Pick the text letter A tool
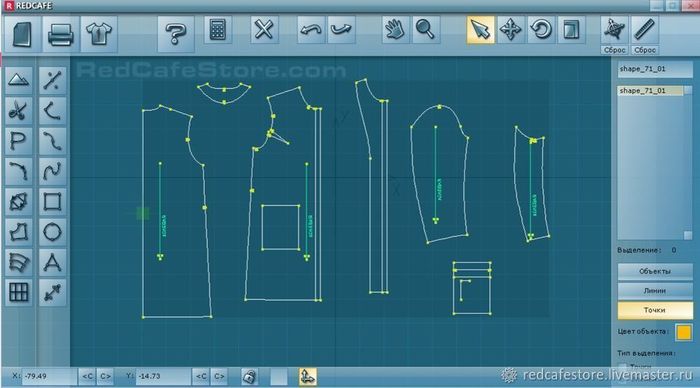The image size is (700, 388). coord(52,262)
